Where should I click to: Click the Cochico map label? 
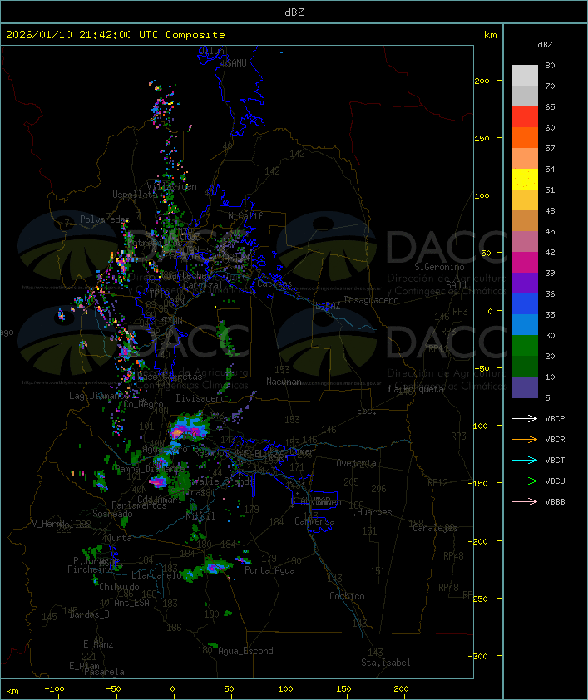347,596
